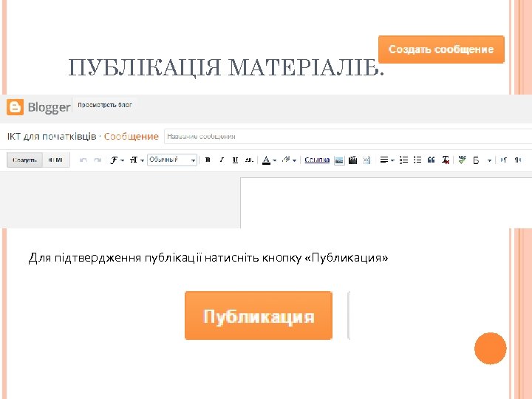Insert an image into the post
This screenshot has width=532, height=399.
(x=339, y=160)
